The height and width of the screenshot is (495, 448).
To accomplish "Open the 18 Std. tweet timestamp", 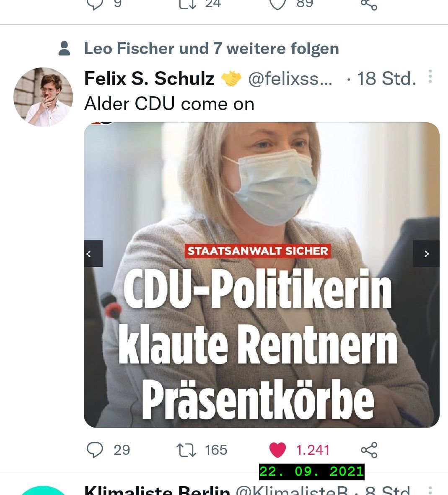I will [x=386, y=78].
